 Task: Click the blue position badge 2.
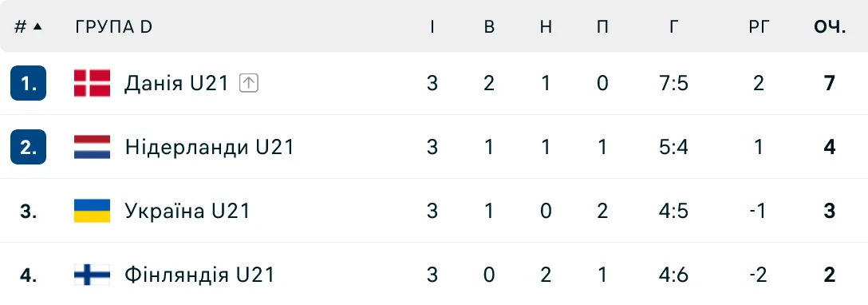(x=28, y=147)
